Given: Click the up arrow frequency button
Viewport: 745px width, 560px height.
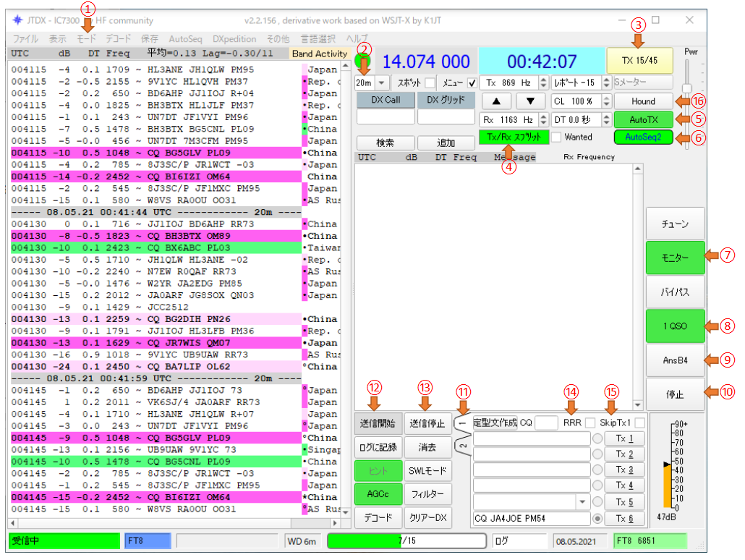Looking at the screenshot, I should [x=496, y=101].
